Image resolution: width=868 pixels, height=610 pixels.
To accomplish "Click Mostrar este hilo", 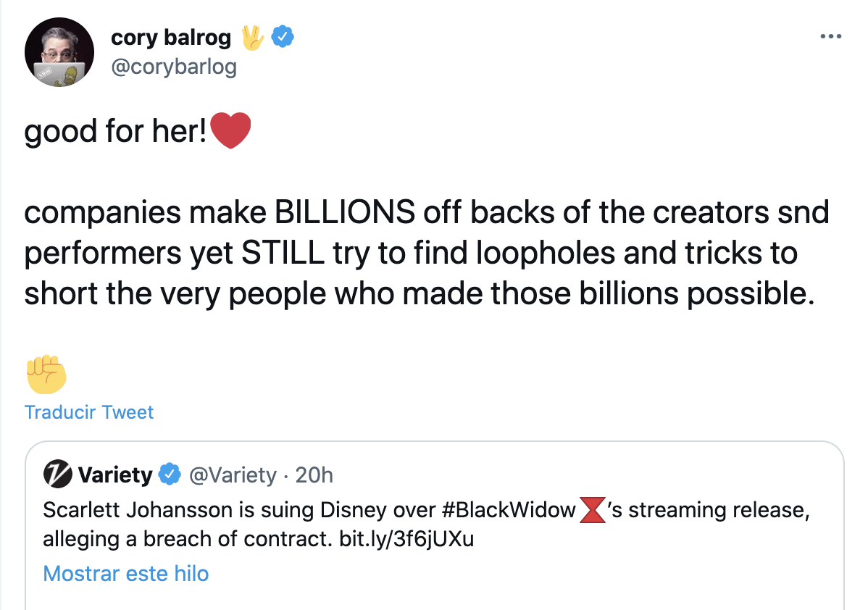I will coord(126,574).
